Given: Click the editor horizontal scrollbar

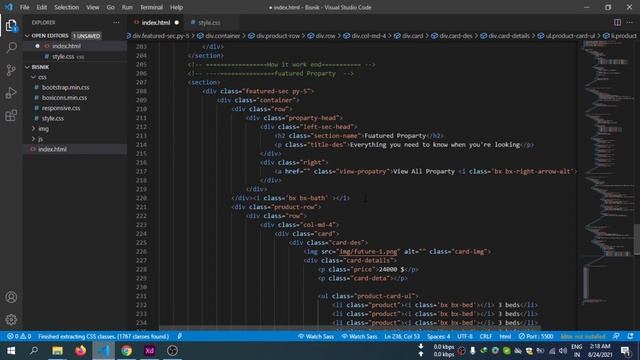Looking at the screenshot, I should 350,328.
